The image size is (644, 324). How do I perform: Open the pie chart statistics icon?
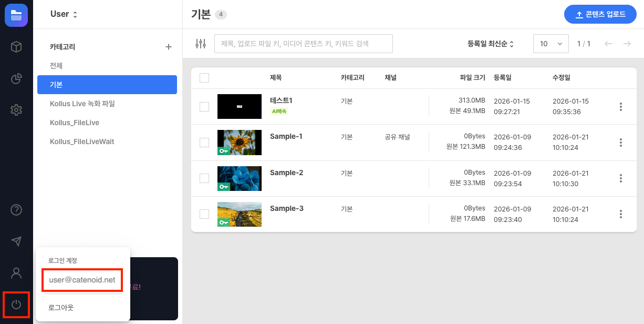point(16,78)
